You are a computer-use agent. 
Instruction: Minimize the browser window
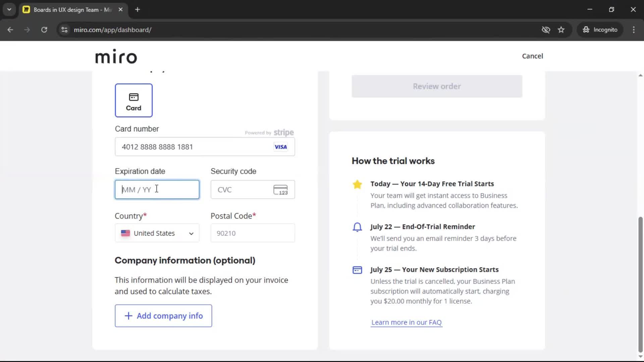click(x=590, y=9)
